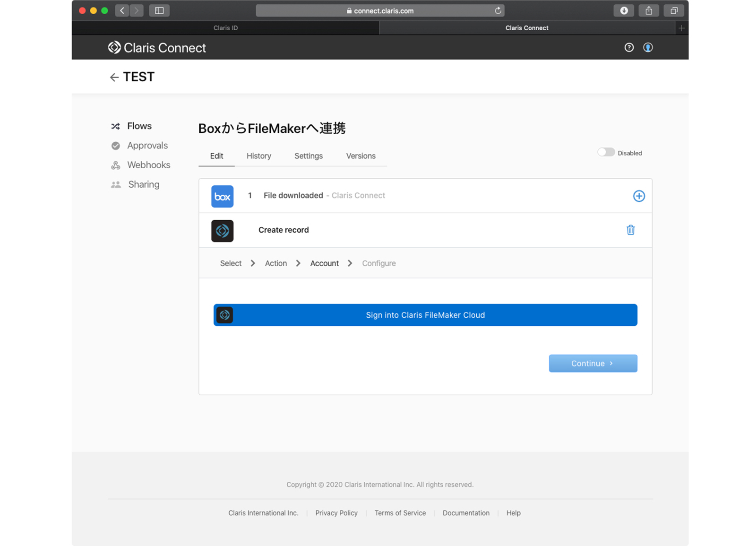Show Safari downloads icon
The height and width of the screenshot is (546, 756).
click(x=624, y=10)
